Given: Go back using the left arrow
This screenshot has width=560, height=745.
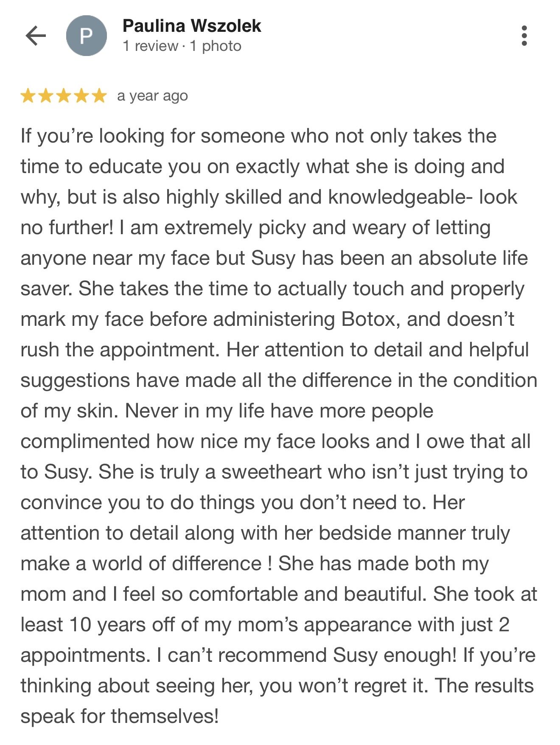Looking at the screenshot, I should click(x=36, y=36).
